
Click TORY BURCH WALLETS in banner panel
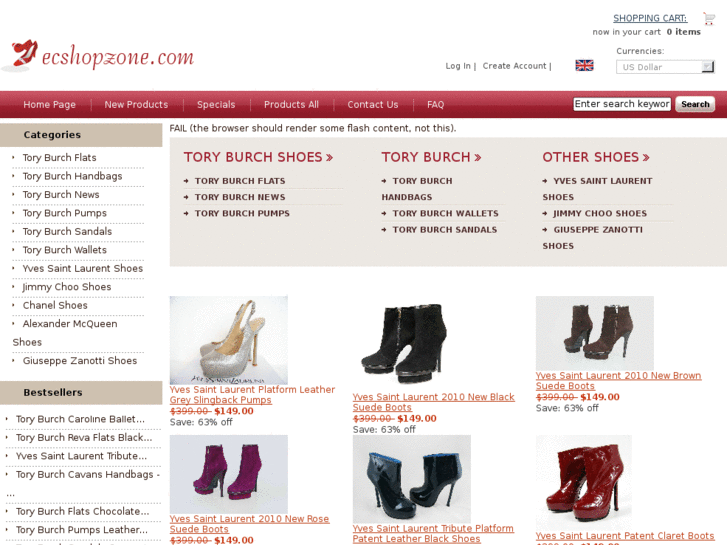tap(446, 213)
